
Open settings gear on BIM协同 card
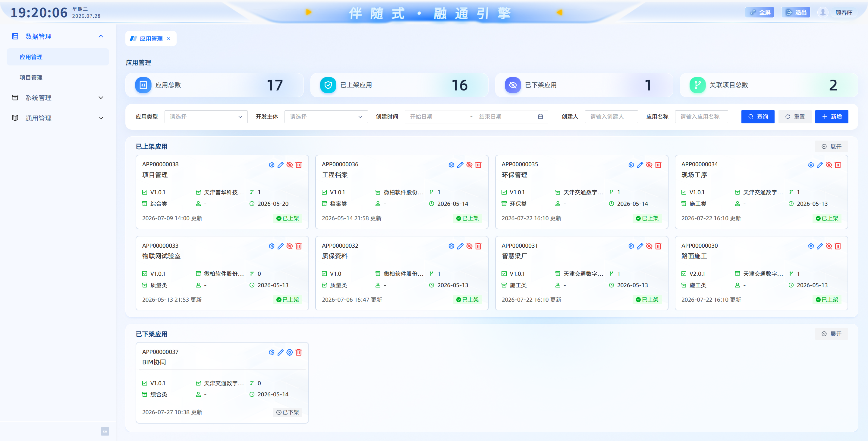(x=272, y=352)
